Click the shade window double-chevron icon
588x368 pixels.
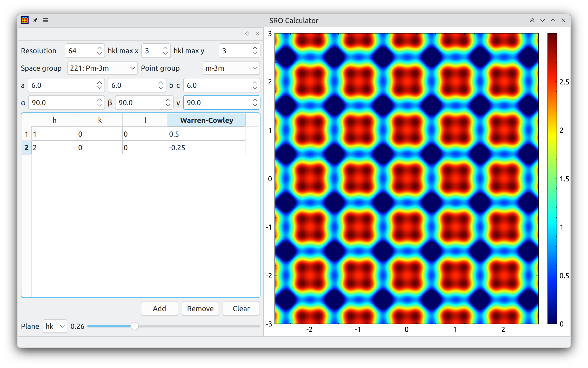pos(532,20)
